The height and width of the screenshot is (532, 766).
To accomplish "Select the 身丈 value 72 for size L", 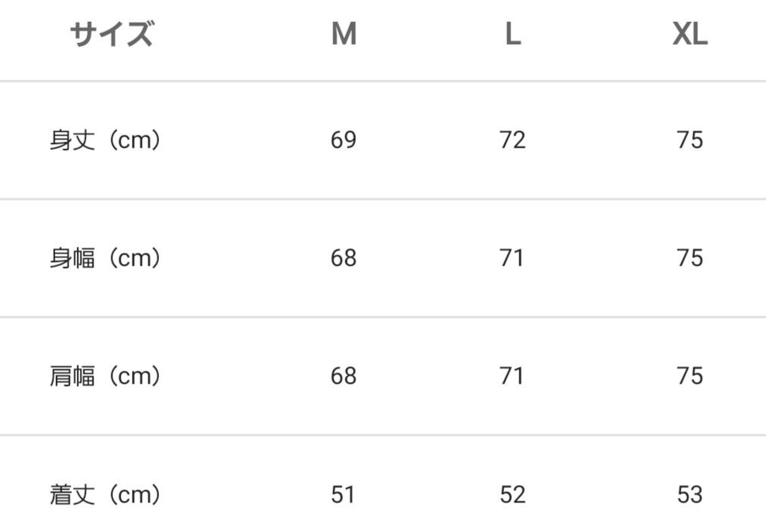I will click(x=512, y=141).
